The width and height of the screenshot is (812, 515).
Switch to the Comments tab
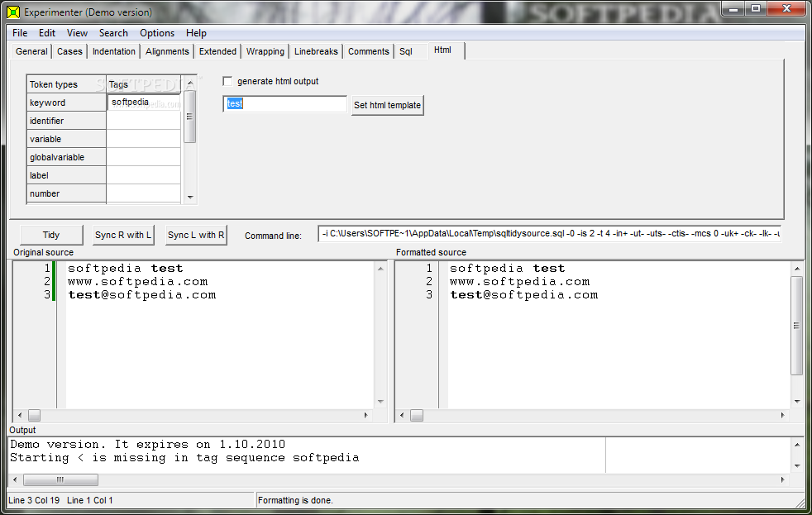pos(368,51)
